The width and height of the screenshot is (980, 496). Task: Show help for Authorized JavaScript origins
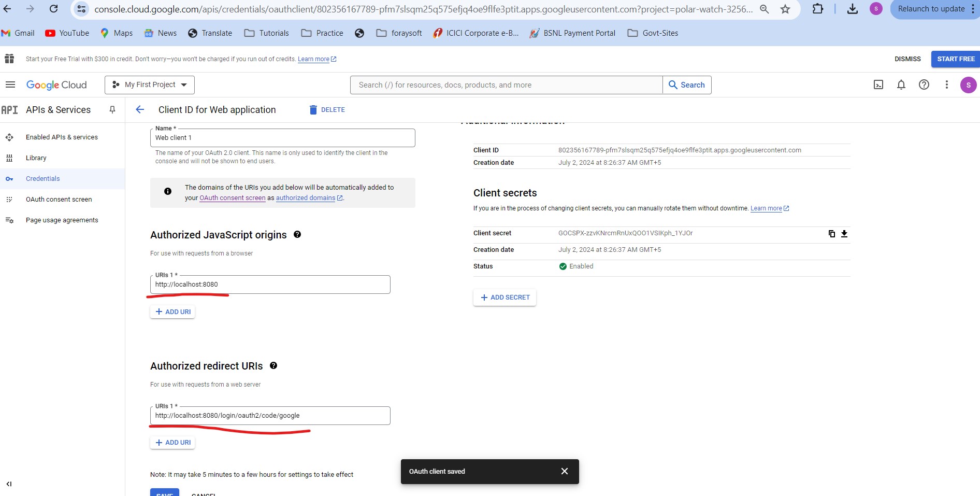pyautogui.click(x=297, y=235)
